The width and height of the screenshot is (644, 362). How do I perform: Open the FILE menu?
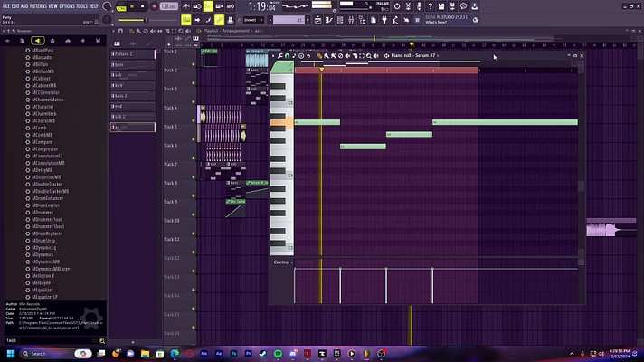6,6
